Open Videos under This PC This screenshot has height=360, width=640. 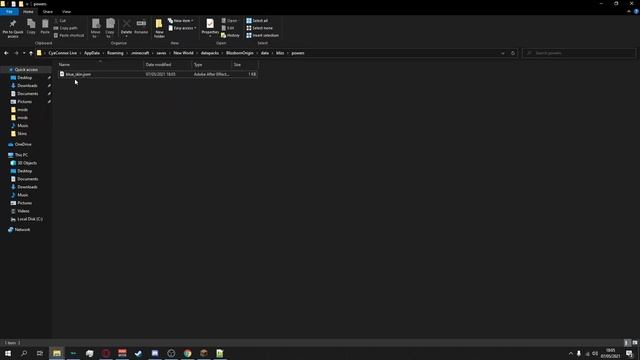(x=23, y=211)
